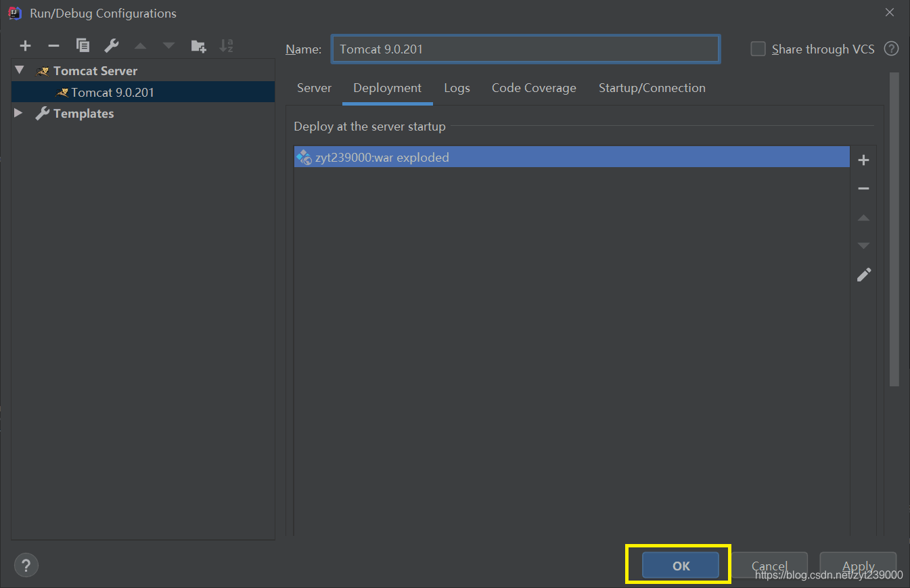The image size is (910, 588).
Task: Edit the selected artifact with pencil icon
Action: pos(863,275)
